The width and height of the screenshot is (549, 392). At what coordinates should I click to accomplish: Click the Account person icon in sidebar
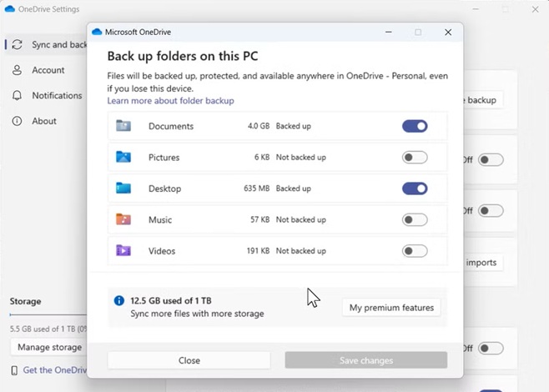pos(17,70)
